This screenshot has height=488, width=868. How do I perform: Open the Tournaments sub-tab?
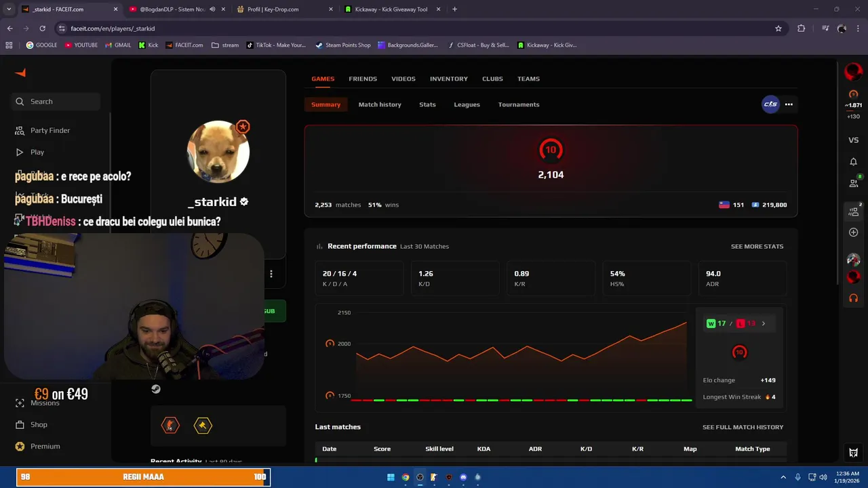[519, 104]
